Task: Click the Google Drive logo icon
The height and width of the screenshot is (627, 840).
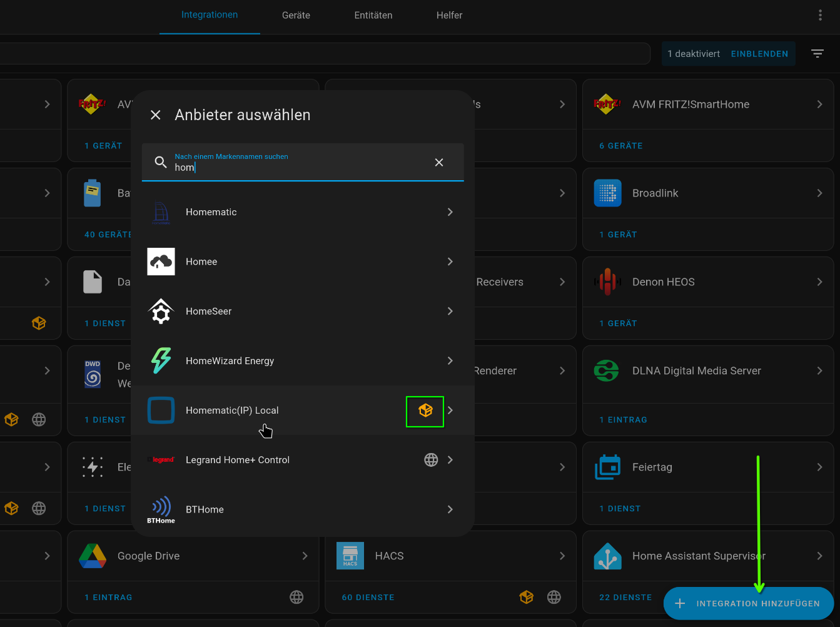Action: [x=93, y=556]
